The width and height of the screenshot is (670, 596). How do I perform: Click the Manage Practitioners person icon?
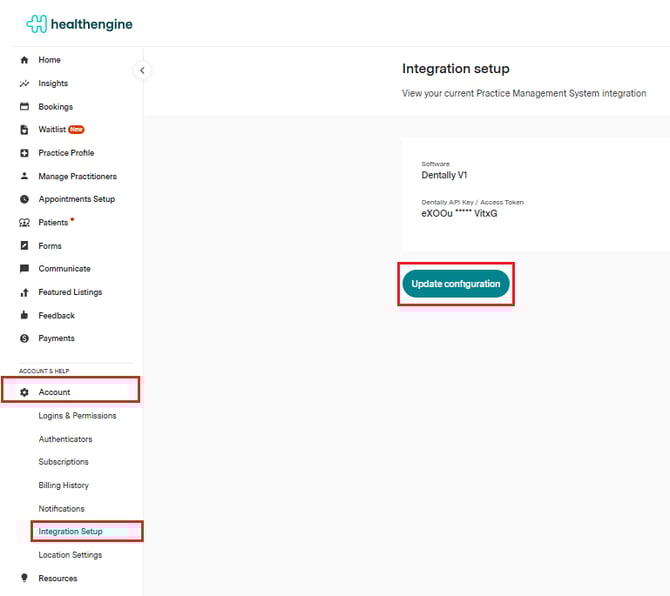[x=24, y=176]
